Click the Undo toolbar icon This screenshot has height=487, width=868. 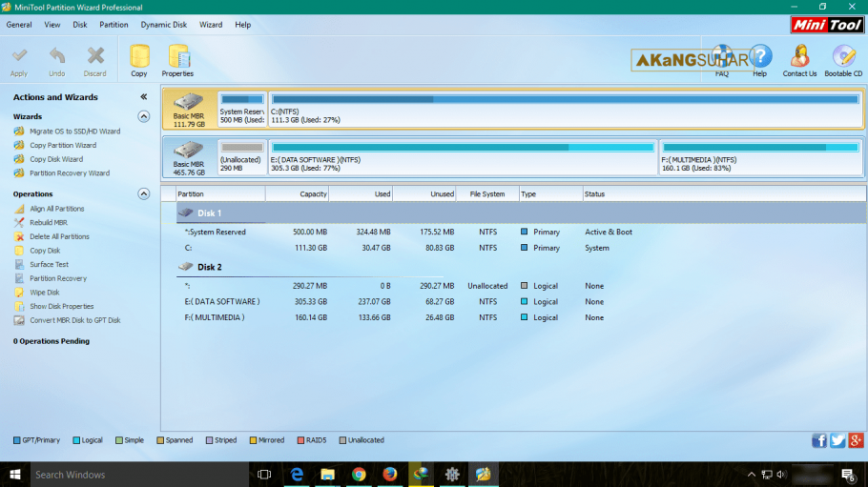coord(57,59)
